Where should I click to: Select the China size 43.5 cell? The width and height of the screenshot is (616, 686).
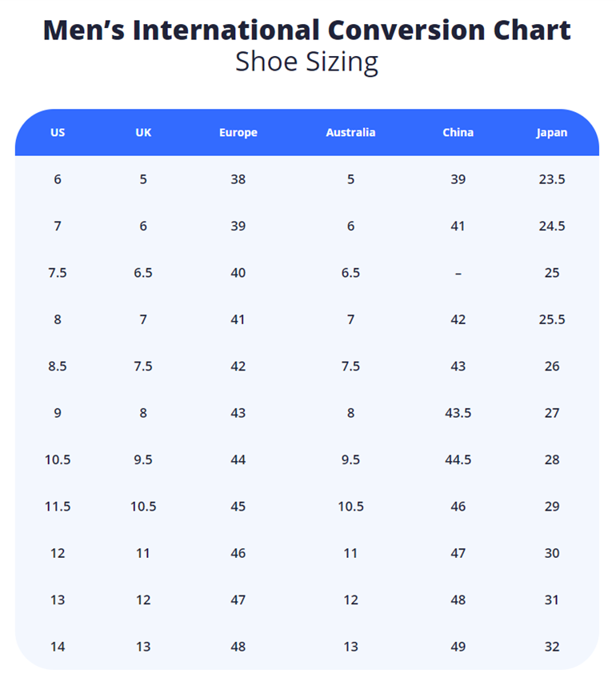458,413
